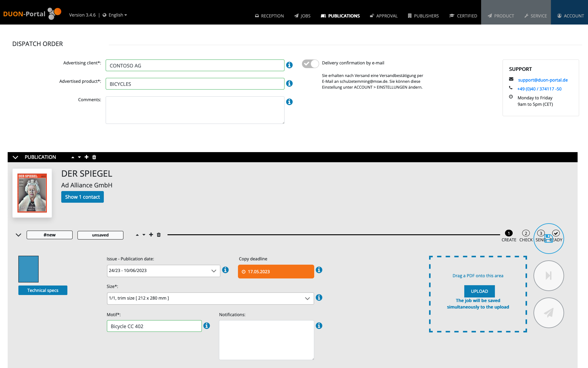The image size is (588, 368).
Task: Open the APPROVAL navigation item
Action: [x=384, y=16]
